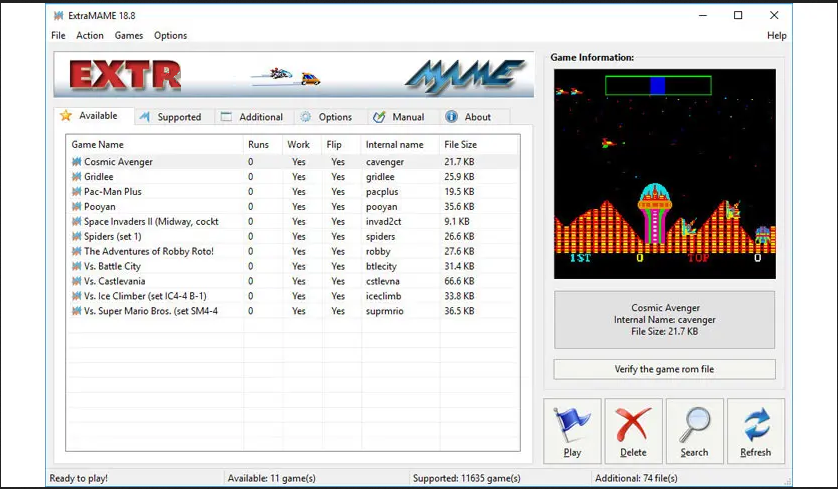Click the red X Delete icon
Viewport: 838px width, 489px height.
pyautogui.click(x=633, y=424)
